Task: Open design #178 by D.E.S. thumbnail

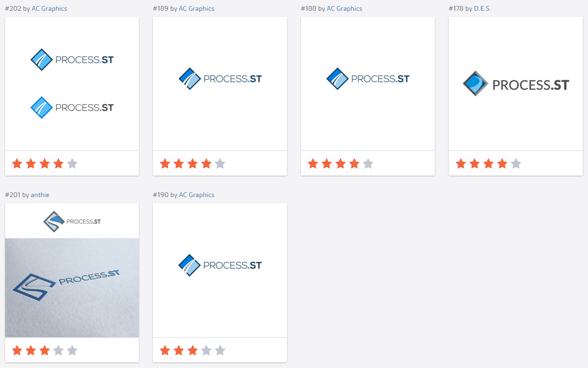Action: click(516, 84)
